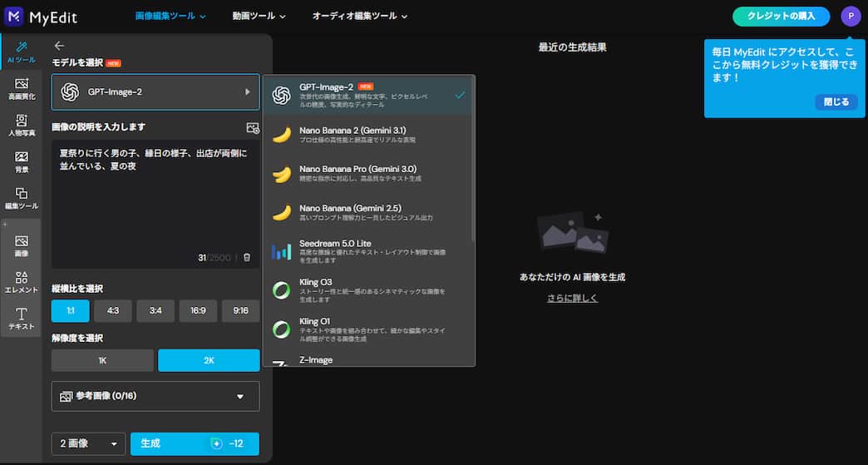The image size is (868, 465).
Task: Open the エレメント sidebar item
Action: [22, 282]
